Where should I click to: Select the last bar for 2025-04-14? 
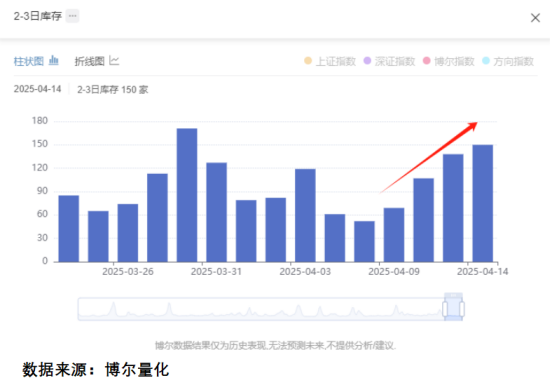(x=483, y=203)
